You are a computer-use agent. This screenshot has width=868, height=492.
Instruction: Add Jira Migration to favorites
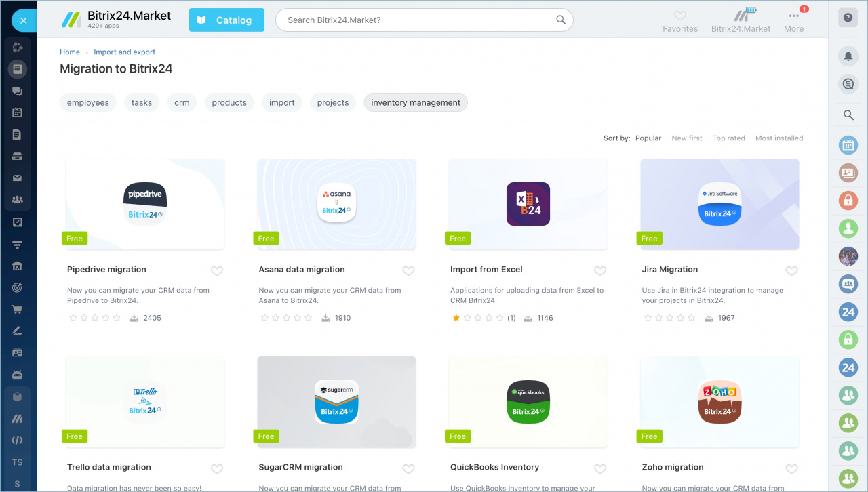click(791, 271)
